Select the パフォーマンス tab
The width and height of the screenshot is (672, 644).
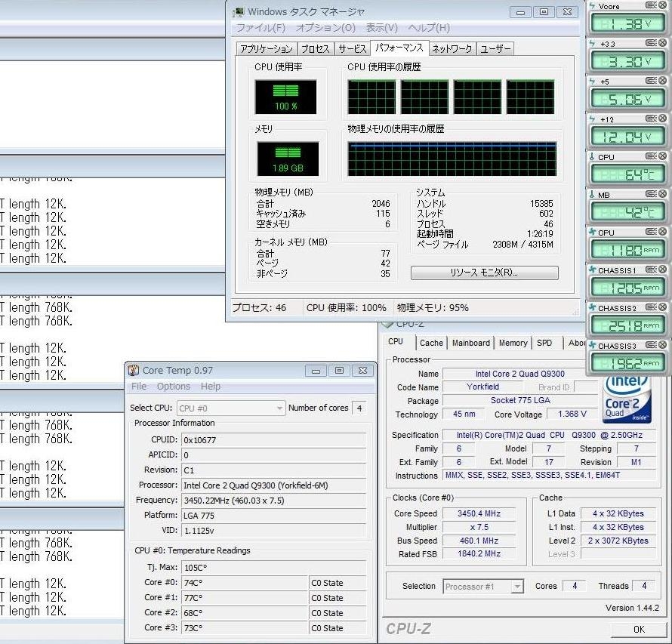coord(399,48)
